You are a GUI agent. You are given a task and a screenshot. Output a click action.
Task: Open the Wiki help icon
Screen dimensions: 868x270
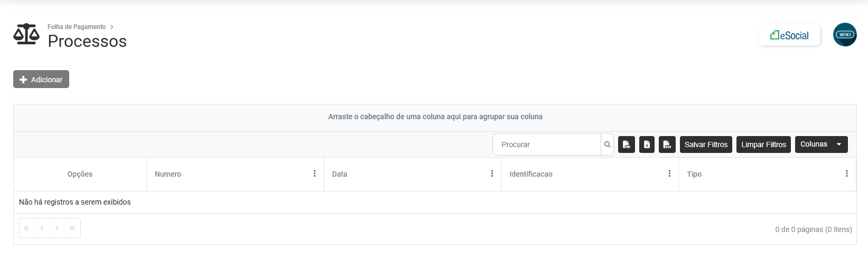[845, 35]
